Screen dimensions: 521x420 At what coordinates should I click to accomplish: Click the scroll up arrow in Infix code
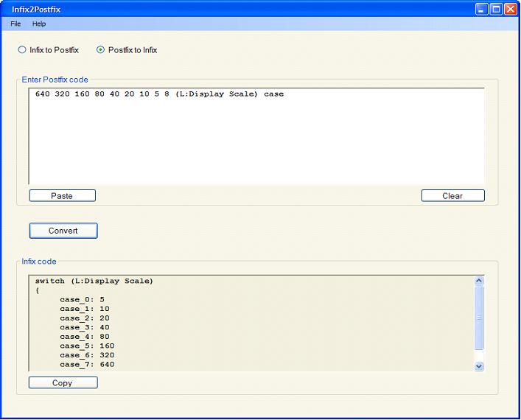(x=479, y=281)
